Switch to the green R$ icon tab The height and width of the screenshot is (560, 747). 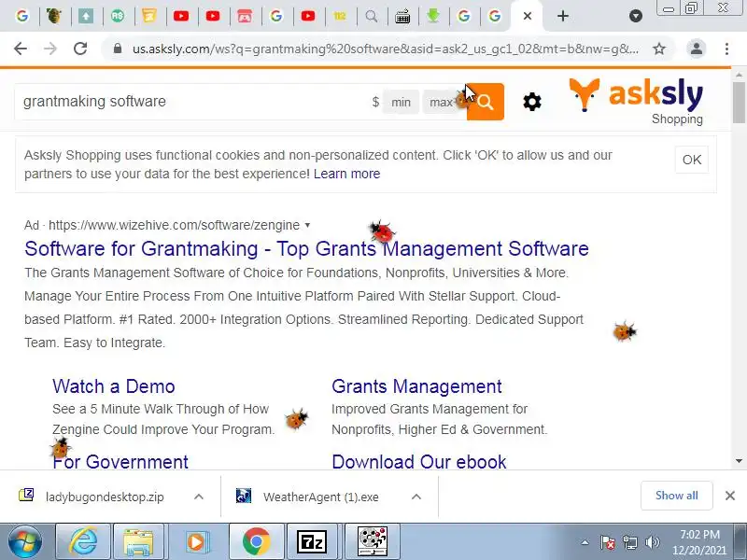pos(118,16)
